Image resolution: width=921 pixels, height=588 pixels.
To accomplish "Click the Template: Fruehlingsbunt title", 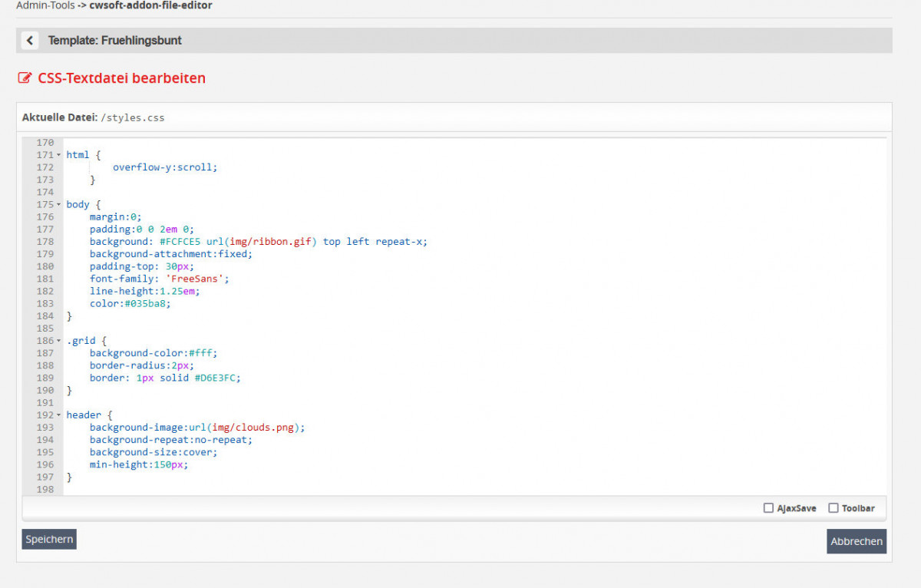I will 115,41.
